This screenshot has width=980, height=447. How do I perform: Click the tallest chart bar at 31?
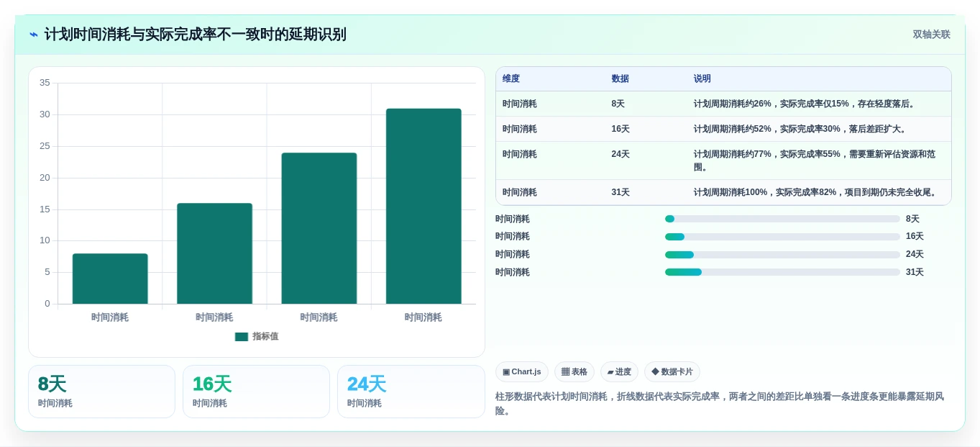click(423, 206)
